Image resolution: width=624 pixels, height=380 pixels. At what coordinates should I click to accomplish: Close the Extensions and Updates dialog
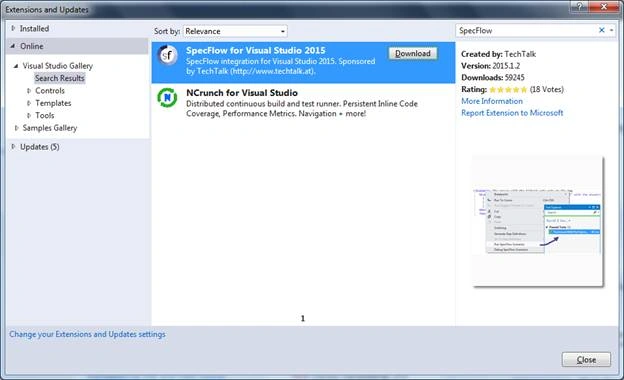pos(586,360)
